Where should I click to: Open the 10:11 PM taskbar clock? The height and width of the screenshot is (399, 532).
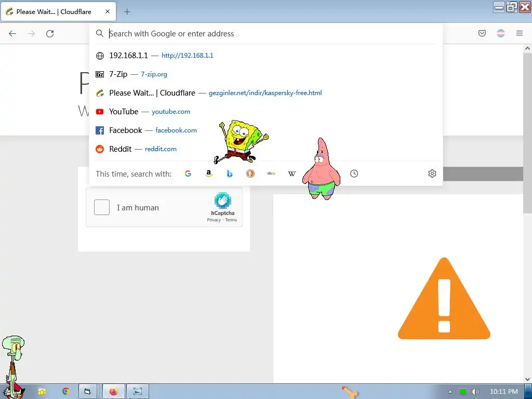pyautogui.click(x=504, y=392)
